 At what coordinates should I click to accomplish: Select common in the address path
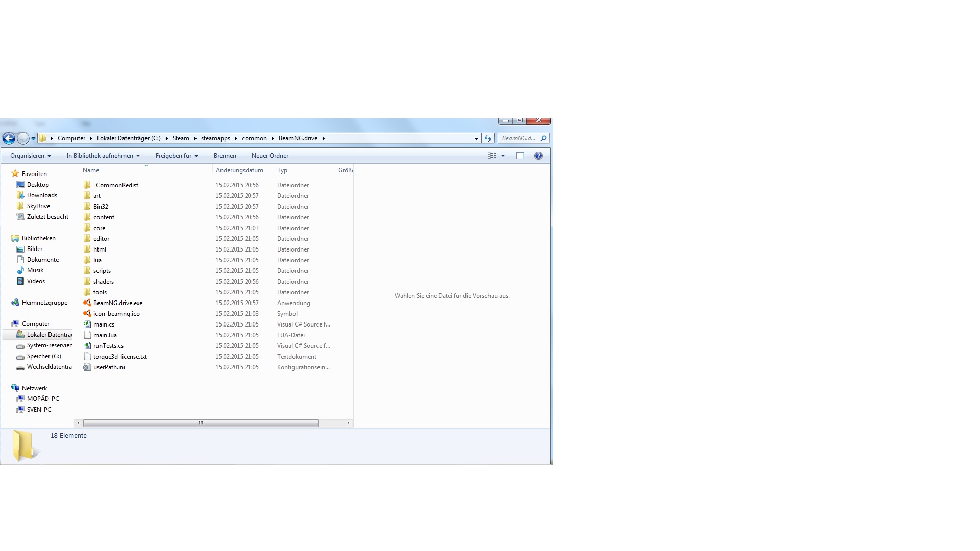[x=254, y=138]
